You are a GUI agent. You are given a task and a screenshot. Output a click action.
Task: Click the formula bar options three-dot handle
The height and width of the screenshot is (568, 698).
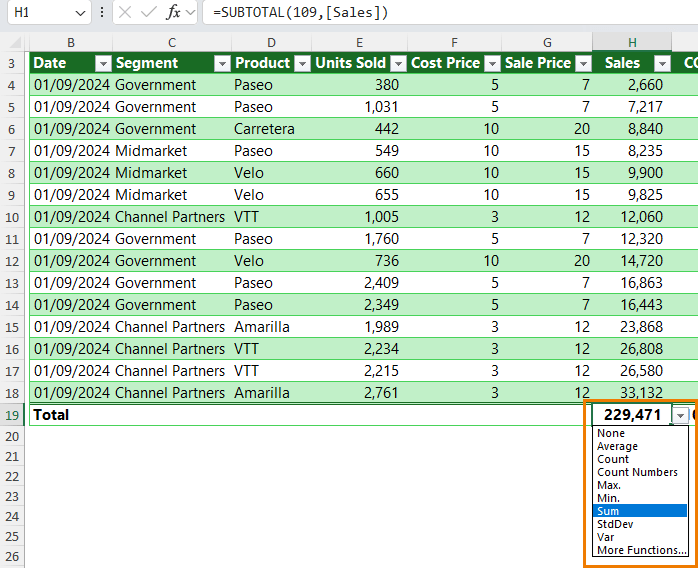click(102, 12)
